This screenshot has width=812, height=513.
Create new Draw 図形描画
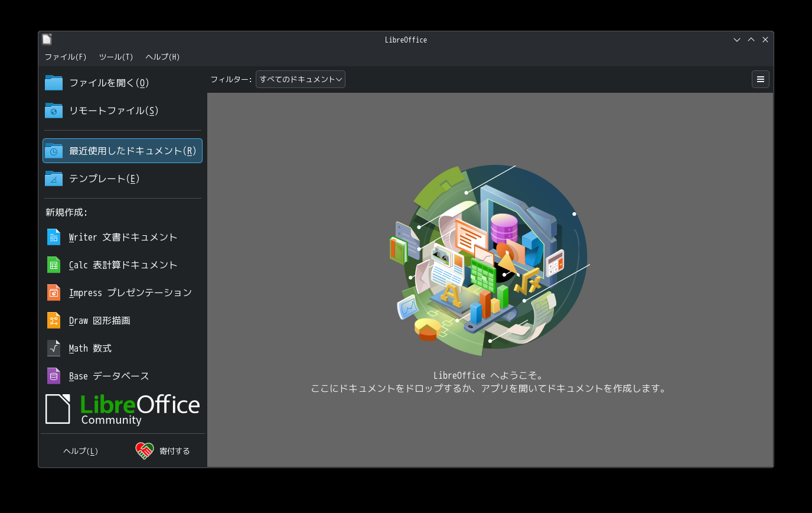tap(123, 320)
